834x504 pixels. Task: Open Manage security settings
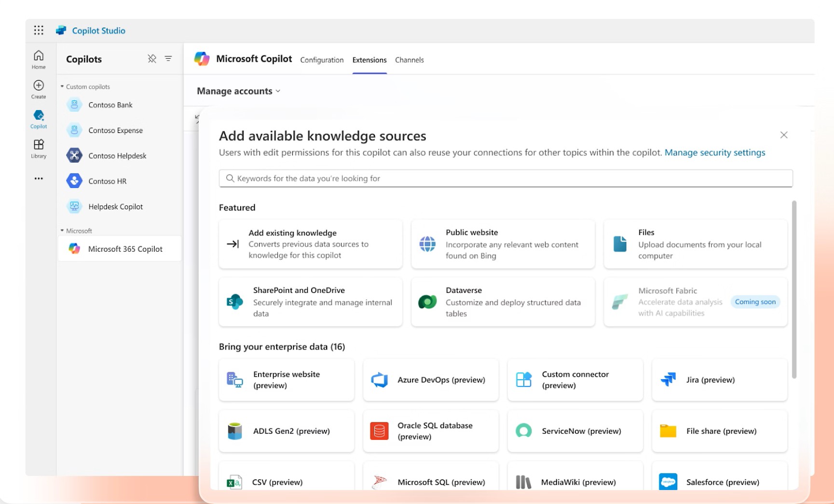coord(715,152)
